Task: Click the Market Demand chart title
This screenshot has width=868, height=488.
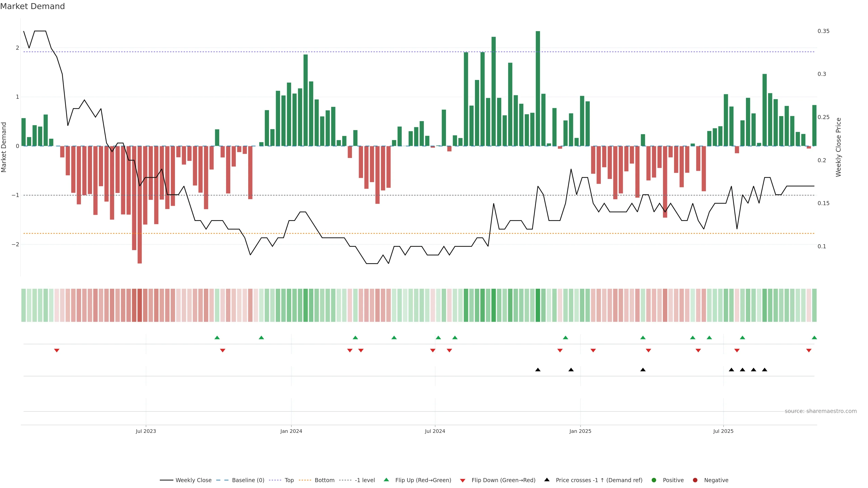Action: [32, 6]
